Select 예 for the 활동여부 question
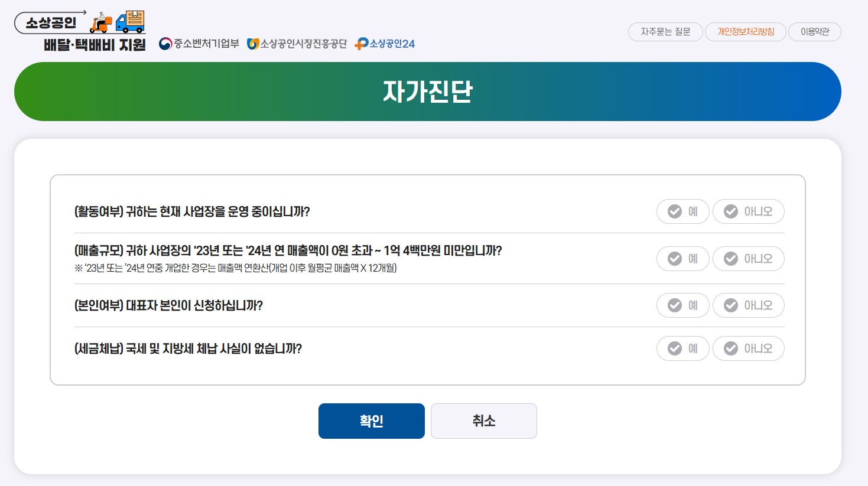Viewport: 868px width, 486px height. coord(682,211)
